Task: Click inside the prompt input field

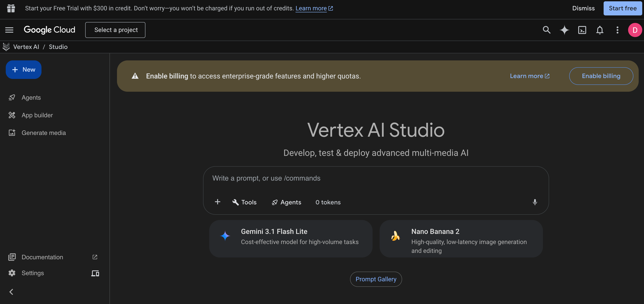Action: point(350,178)
